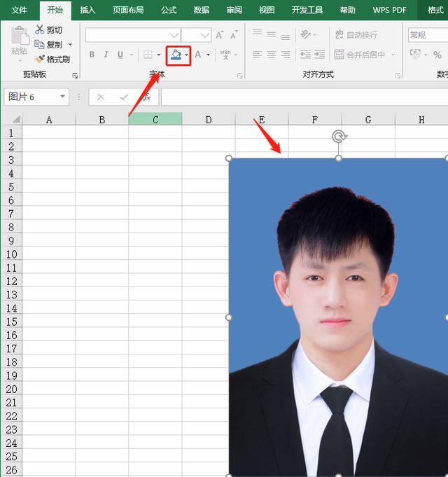Switch to the 页面布局 (Page Layout) tab

pyautogui.click(x=128, y=10)
